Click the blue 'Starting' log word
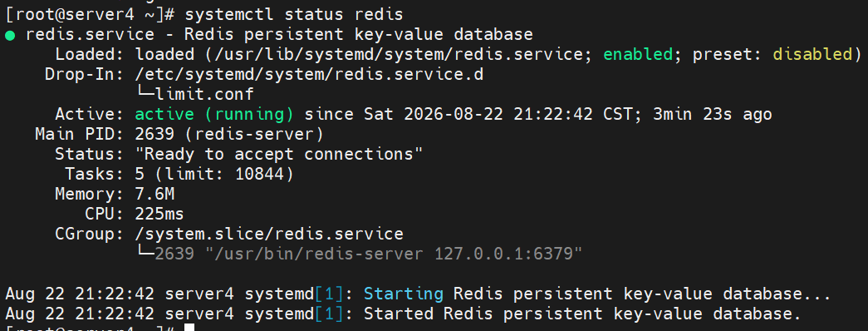This screenshot has height=331, width=868. [x=404, y=294]
